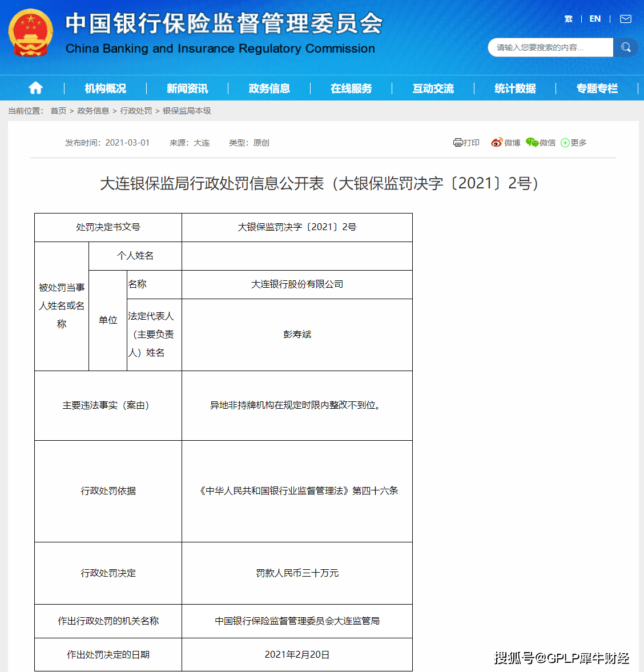The height and width of the screenshot is (672, 644).
Task: Open the 机构概况 menu
Action: point(106,88)
